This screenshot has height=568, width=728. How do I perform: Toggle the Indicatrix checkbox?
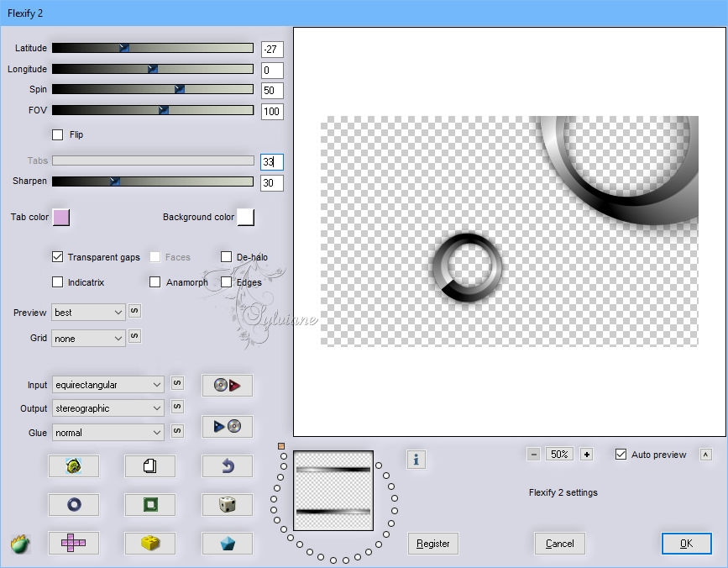coord(58,282)
